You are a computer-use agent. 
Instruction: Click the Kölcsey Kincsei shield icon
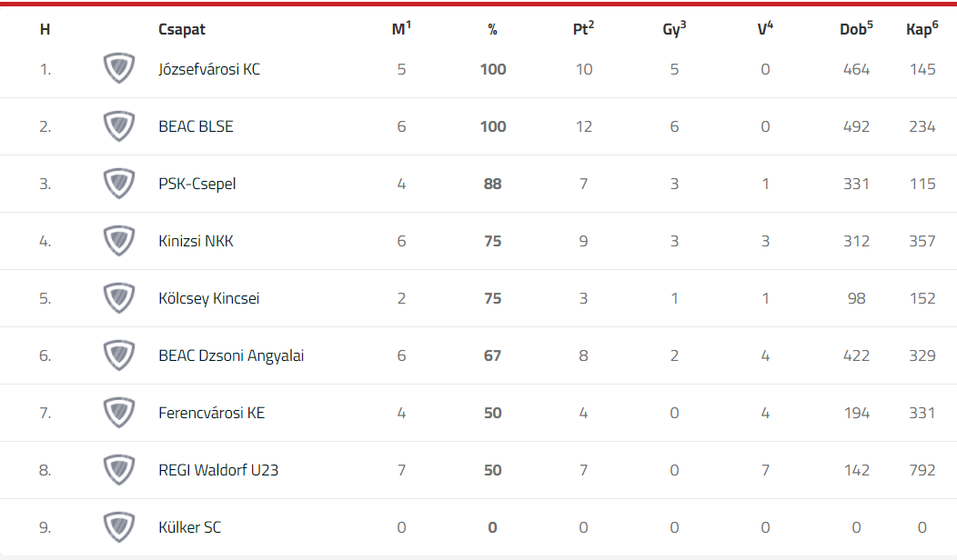click(119, 297)
